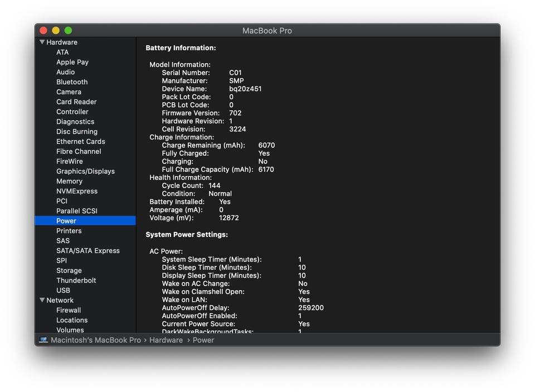Select Memory from the Hardware list
Image resolution: width=535 pixels, height=392 pixels.
pyautogui.click(x=69, y=181)
